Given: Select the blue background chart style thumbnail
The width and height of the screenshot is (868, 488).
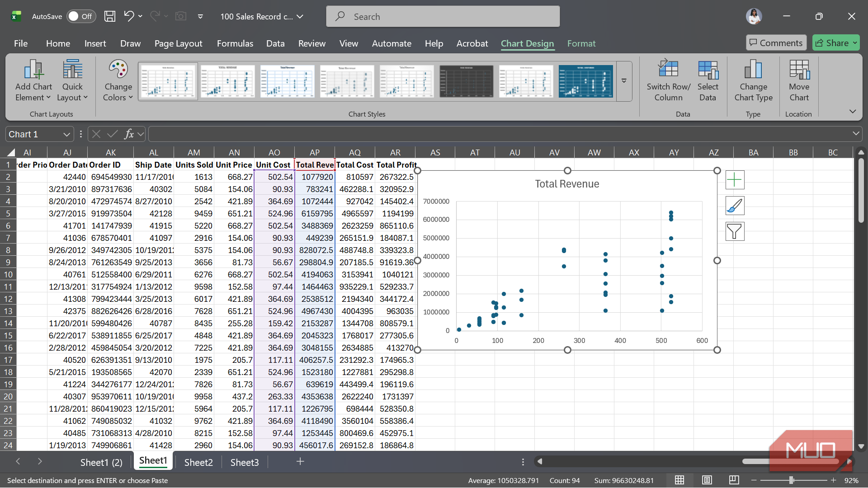Looking at the screenshot, I should [585, 81].
